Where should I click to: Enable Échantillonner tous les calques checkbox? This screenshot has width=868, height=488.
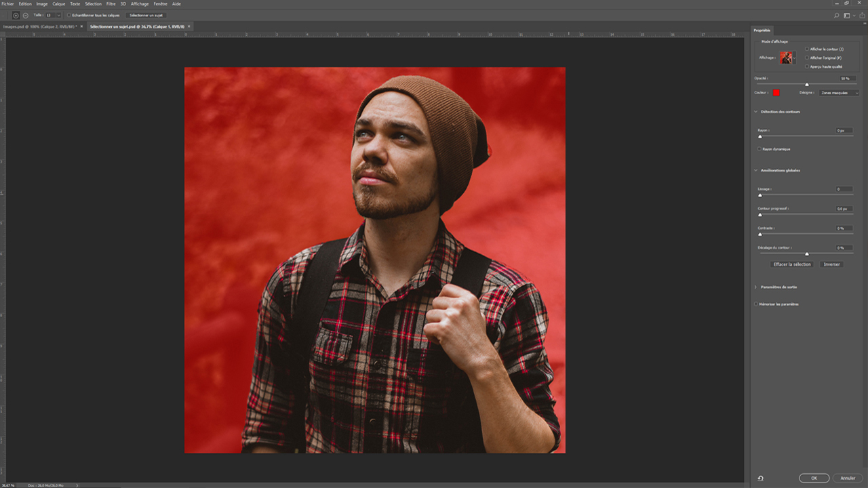pyautogui.click(x=69, y=15)
